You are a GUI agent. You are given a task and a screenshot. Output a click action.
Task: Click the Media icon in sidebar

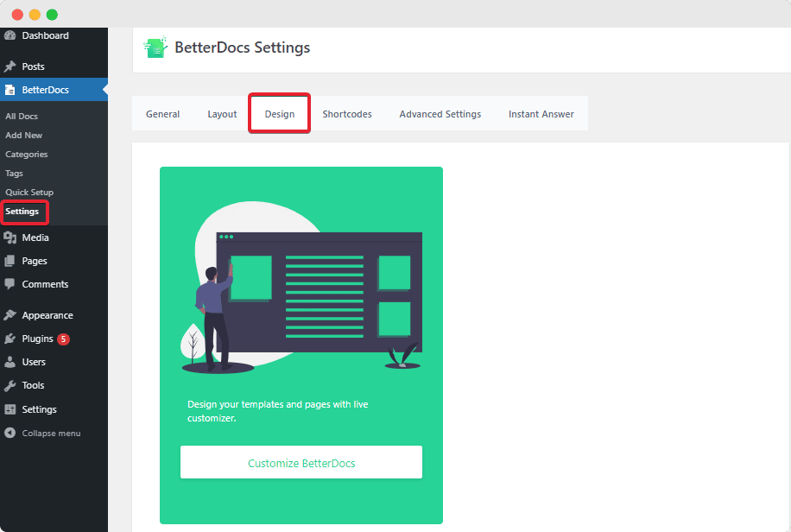pyautogui.click(x=9, y=237)
